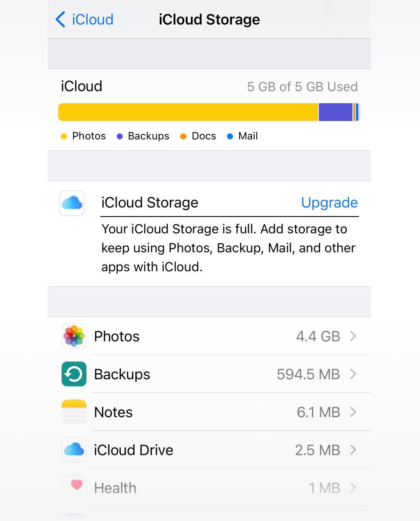The image size is (420, 521).
Task: Open Health chevron arrow
Action: coord(353,487)
